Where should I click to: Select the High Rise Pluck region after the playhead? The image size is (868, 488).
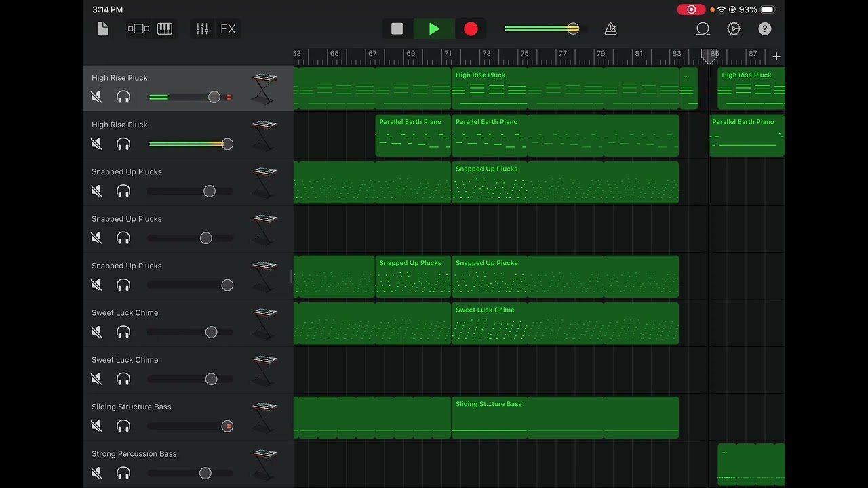click(751, 88)
